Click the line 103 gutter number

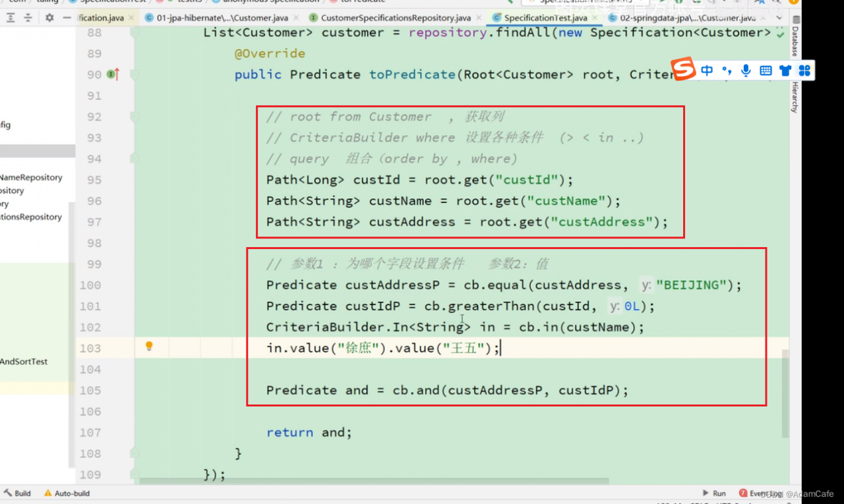[90, 348]
